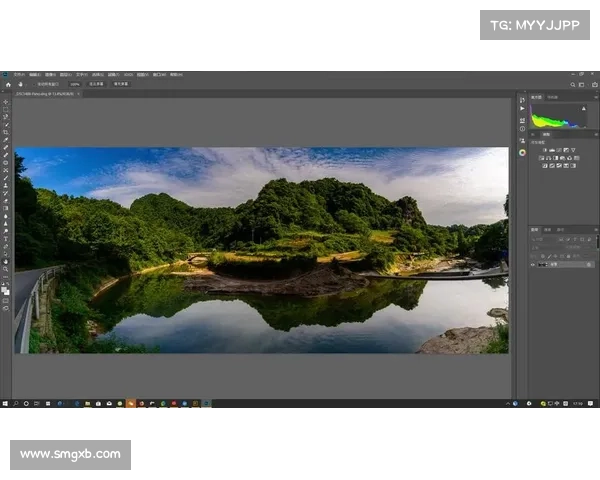Viewport: 600px width, 480px height.
Task: Select the Move tool in the toolbar
Action: coord(6,102)
